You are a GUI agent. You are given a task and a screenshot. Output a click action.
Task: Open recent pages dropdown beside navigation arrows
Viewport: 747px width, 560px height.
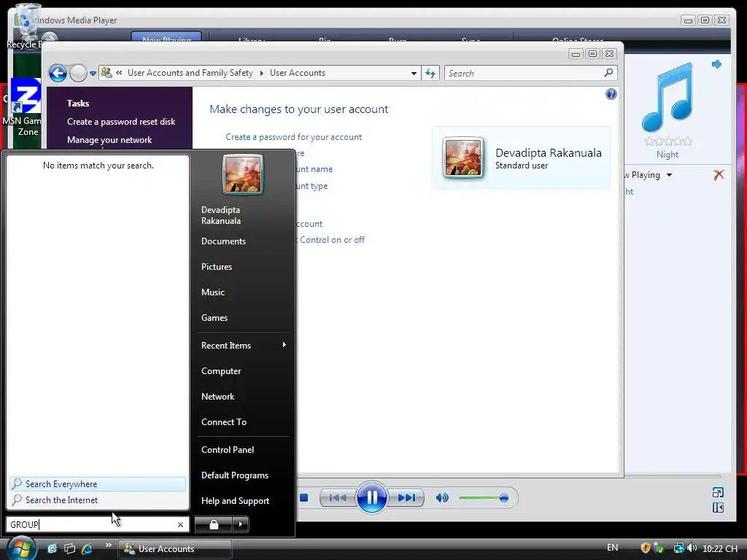tap(93, 74)
